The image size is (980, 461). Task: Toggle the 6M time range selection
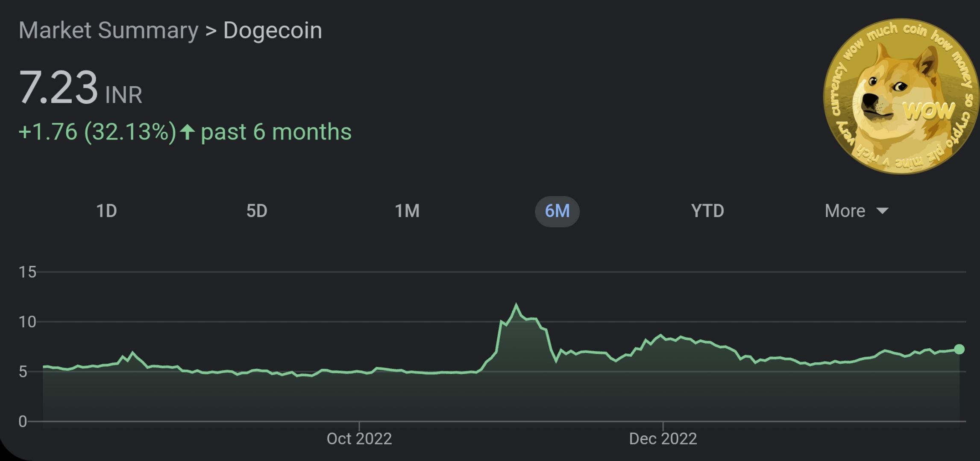tap(557, 211)
